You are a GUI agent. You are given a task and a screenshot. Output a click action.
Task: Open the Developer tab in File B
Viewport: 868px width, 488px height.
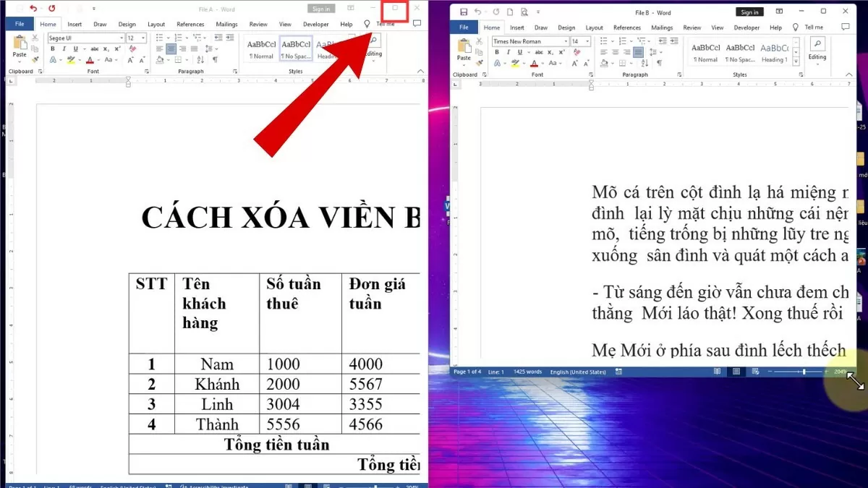click(x=746, y=27)
